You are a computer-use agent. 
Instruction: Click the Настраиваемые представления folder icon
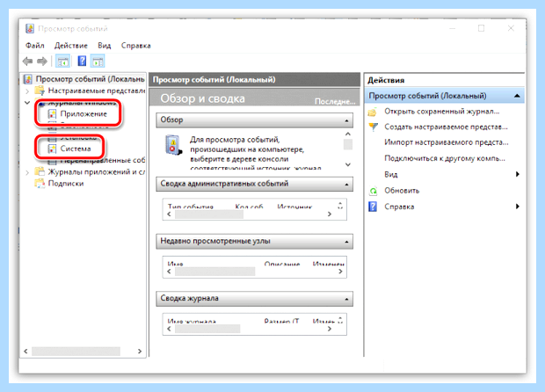click(x=40, y=91)
